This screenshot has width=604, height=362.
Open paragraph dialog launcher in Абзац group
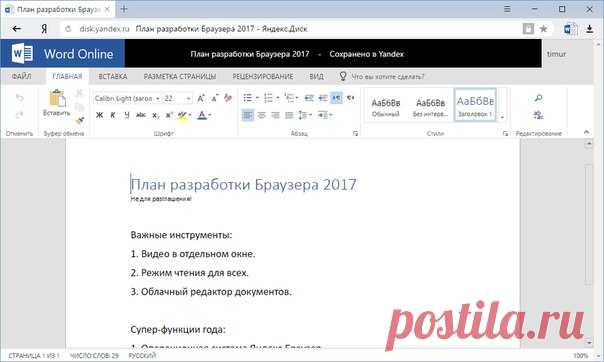(x=355, y=134)
